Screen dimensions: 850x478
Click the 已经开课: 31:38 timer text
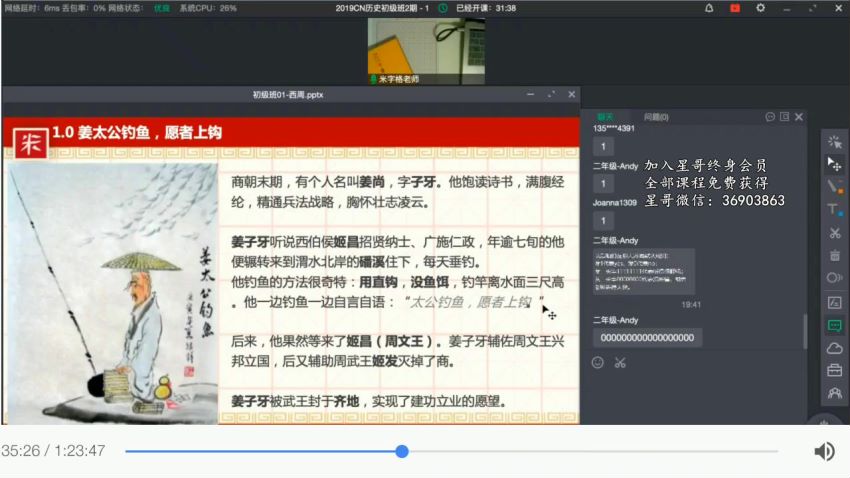(486, 8)
